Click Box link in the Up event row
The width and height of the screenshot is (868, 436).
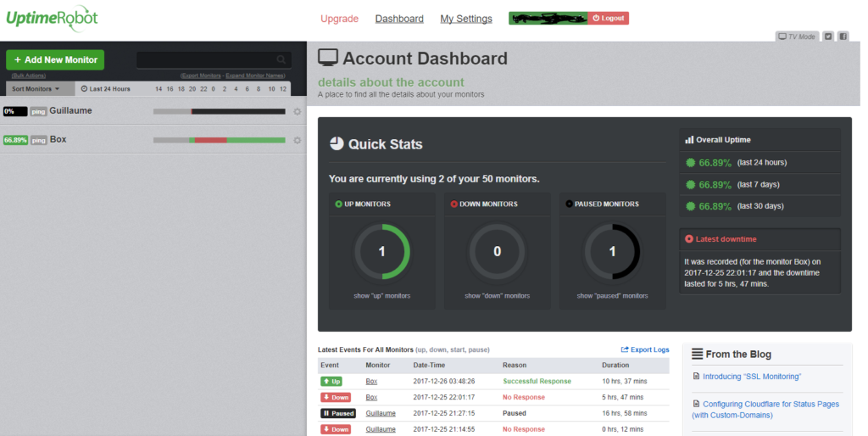tap(371, 381)
